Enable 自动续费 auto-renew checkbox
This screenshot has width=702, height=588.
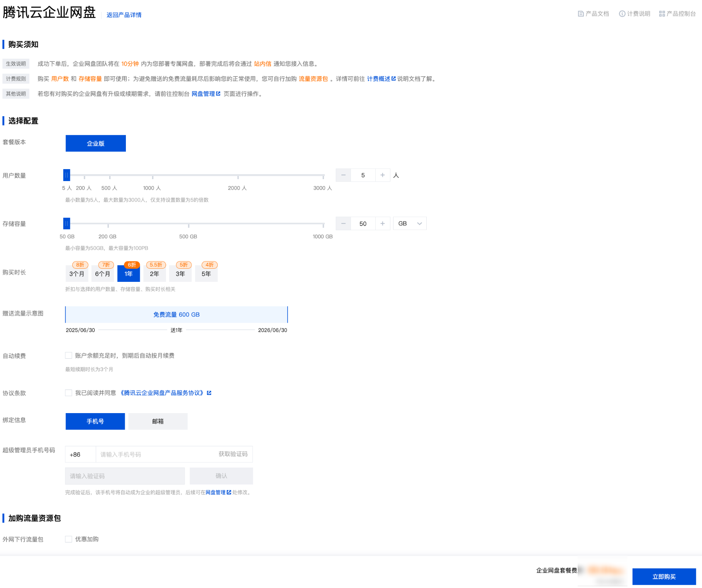pyautogui.click(x=69, y=356)
